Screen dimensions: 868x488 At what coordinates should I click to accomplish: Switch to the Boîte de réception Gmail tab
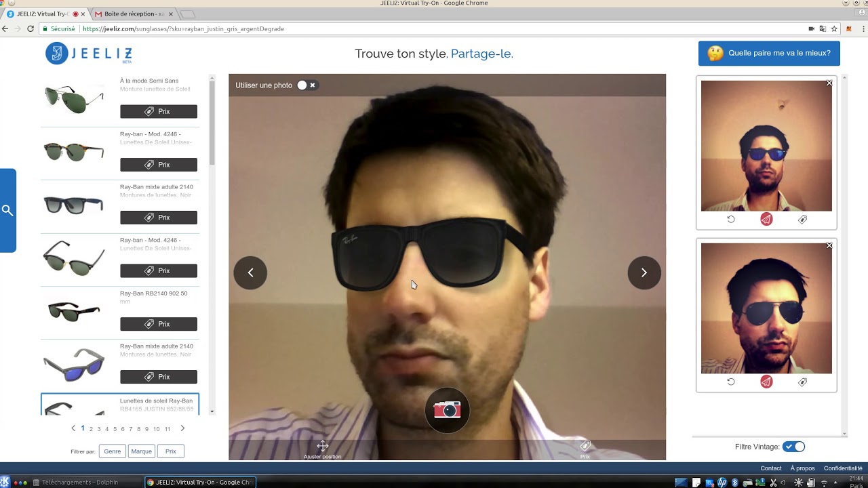click(x=134, y=14)
